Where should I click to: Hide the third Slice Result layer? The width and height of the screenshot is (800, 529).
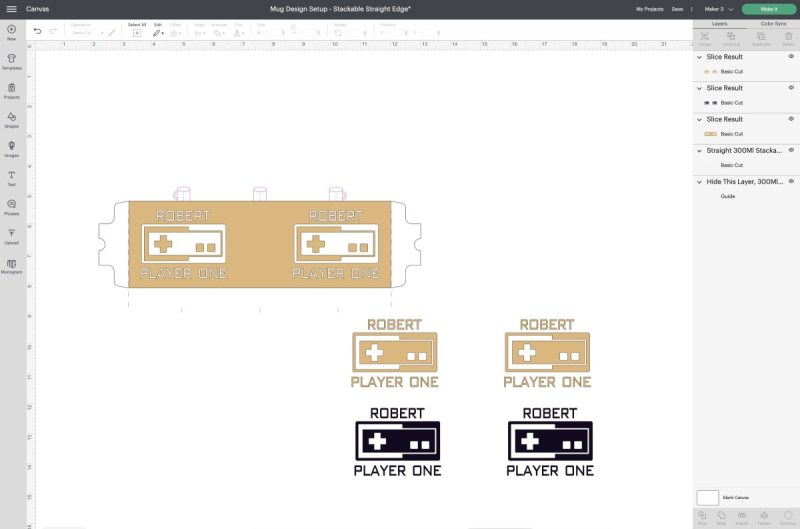click(791, 119)
